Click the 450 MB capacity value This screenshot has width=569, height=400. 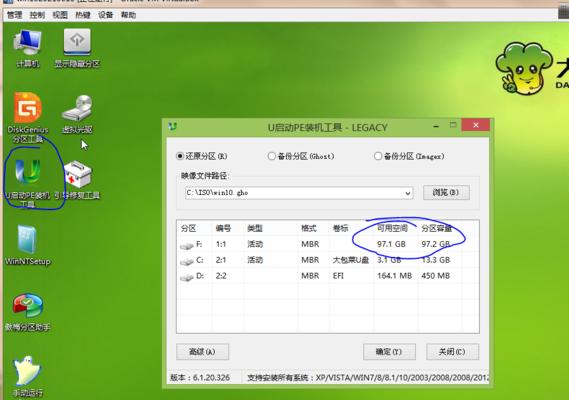435,276
